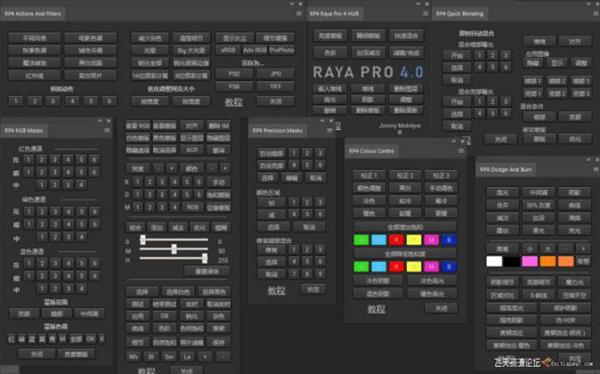Open the RP4 Actions And Filters panel menu icon

299,13
